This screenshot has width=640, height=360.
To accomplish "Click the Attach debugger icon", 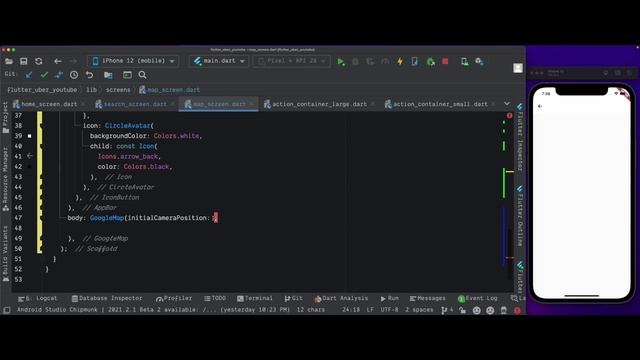I will [x=430, y=62].
